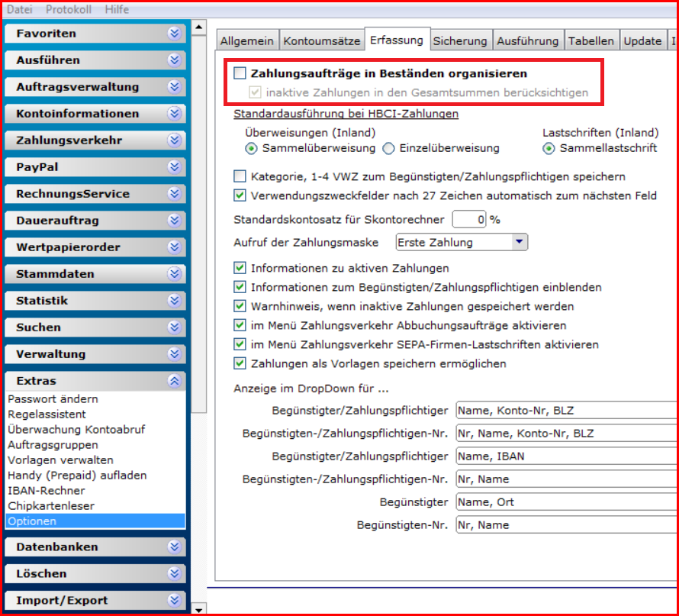Uncheck Zahlungen als Vorlagen speichern ermöglichen
679x616 pixels.
(x=240, y=363)
